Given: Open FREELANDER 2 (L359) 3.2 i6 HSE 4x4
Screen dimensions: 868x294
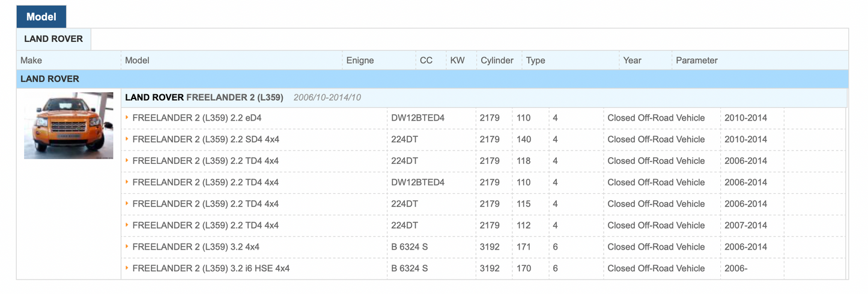Looking at the screenshot, I should pyautogui.click(x=211, y=268).
